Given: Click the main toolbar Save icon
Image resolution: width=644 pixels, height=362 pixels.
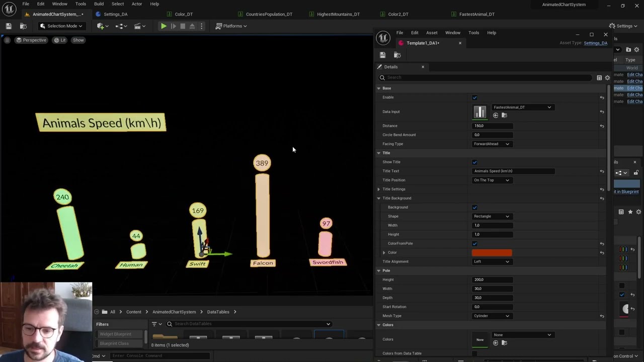Looking at the screenshot, I should coord(9,26).
